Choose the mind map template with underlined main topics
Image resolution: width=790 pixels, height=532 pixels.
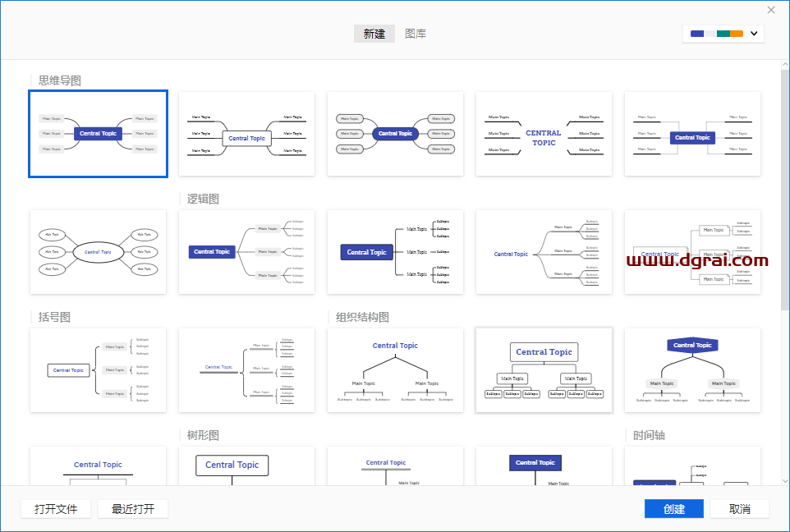click(246, 134)
